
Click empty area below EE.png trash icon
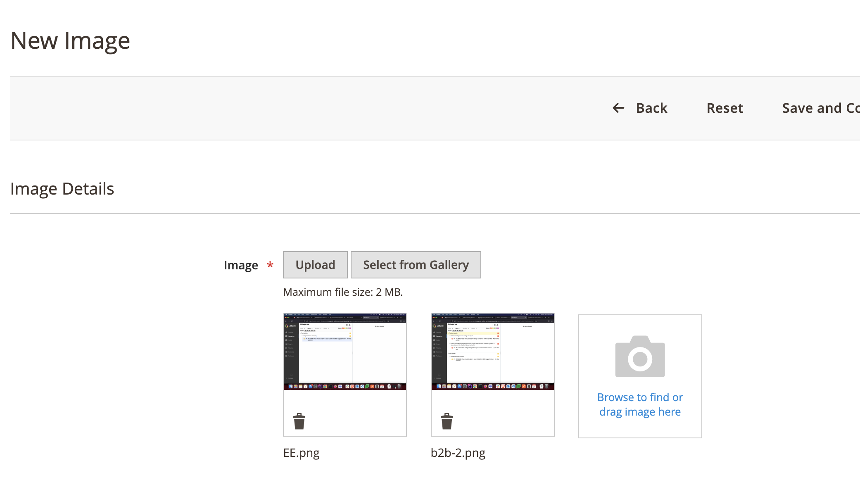tap(299, 433)
